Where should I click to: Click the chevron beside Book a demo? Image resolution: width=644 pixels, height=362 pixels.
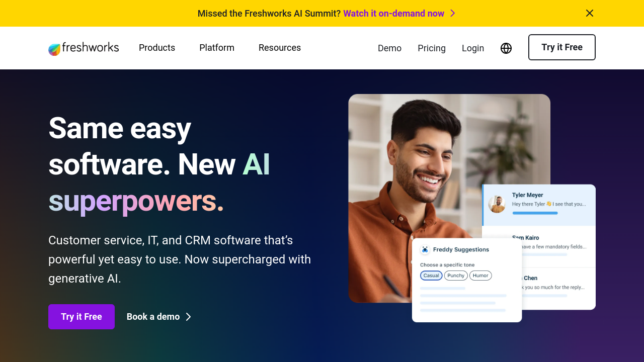tap(188, 317)
